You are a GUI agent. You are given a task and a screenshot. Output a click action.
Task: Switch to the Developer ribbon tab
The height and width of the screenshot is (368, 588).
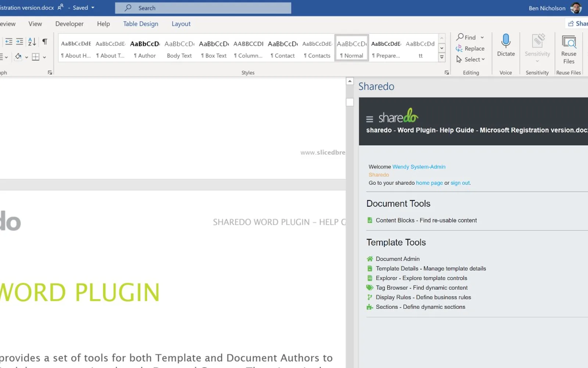tap(69, 24)
